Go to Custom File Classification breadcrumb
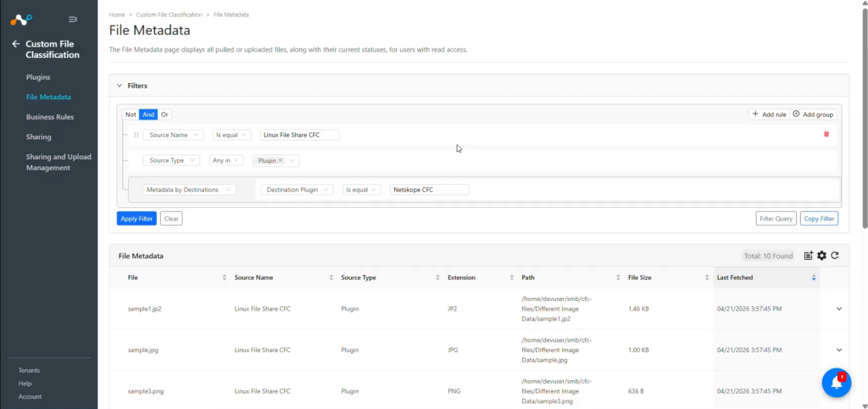The height and width of the screenshot is (409, 868). coord(169,14)
